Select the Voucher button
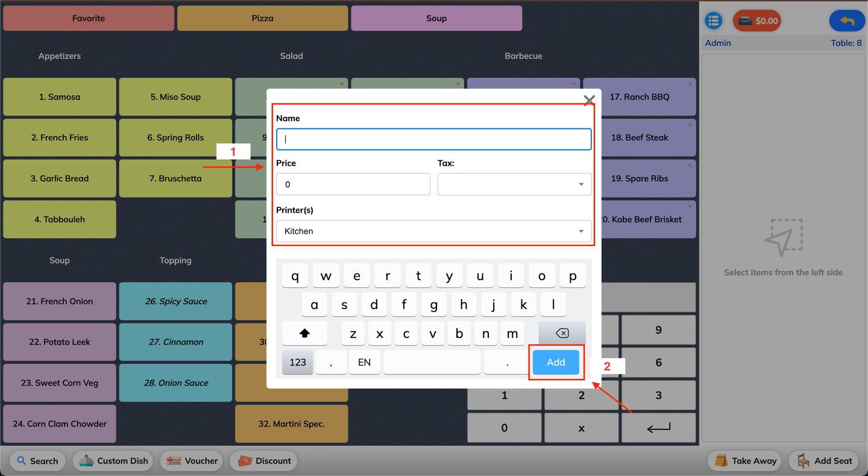The image size is (868, 476). [x=192, y=461]
